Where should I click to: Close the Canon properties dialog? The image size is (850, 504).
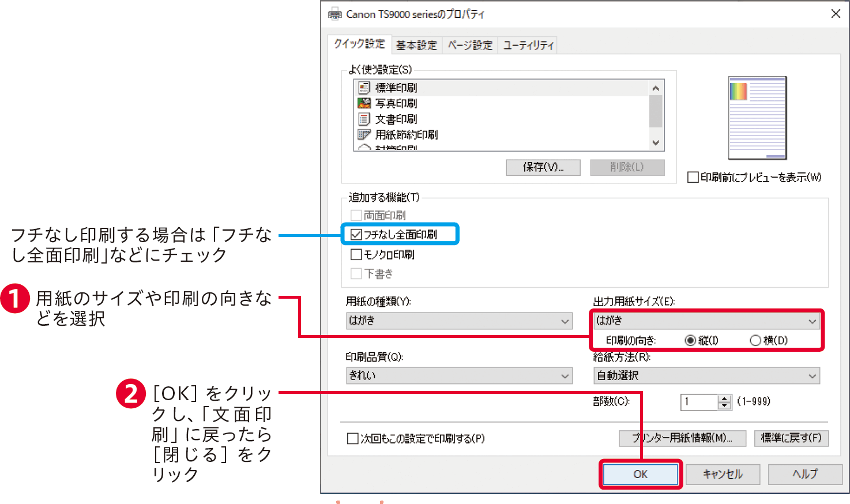[836, 13]
